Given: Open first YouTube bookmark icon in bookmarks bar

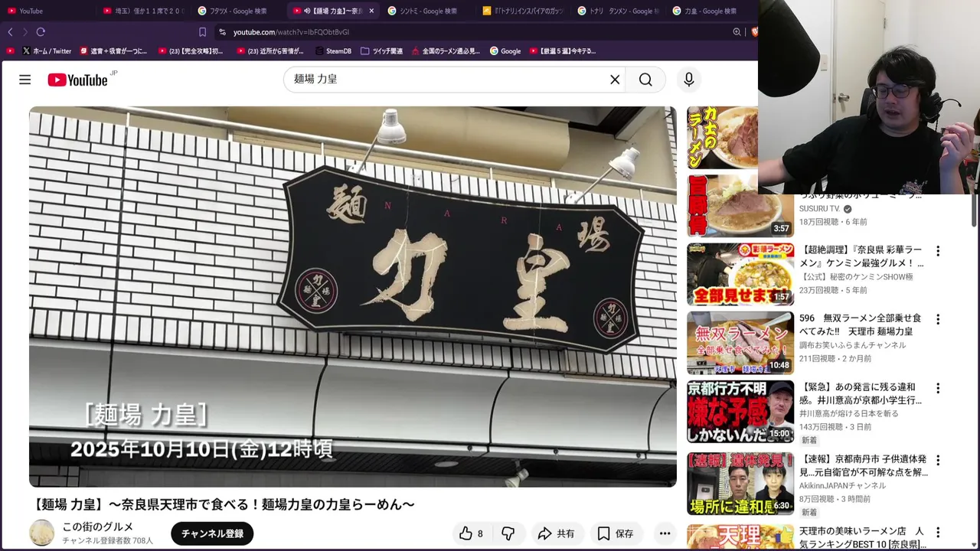Looking at the screenshot, I should tap(10, 51).
